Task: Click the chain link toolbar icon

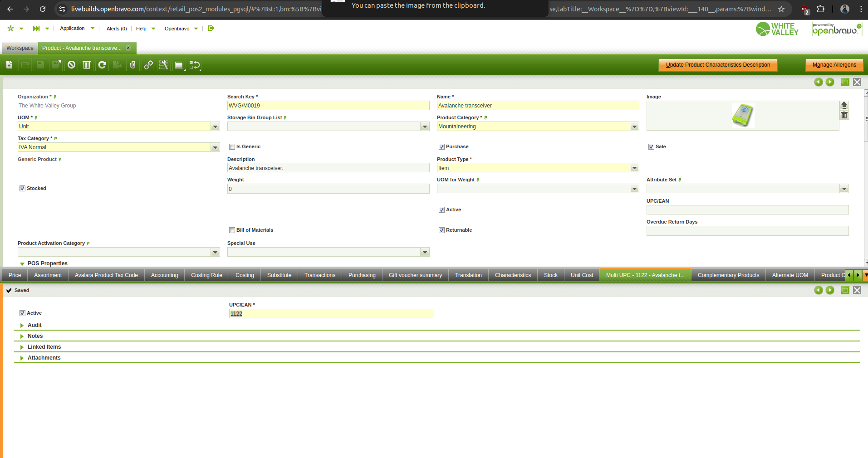Action: (148, 65)
